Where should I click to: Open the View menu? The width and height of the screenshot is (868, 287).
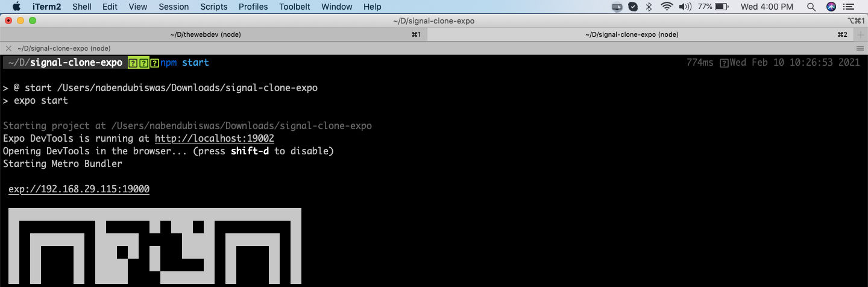(138, 7)
